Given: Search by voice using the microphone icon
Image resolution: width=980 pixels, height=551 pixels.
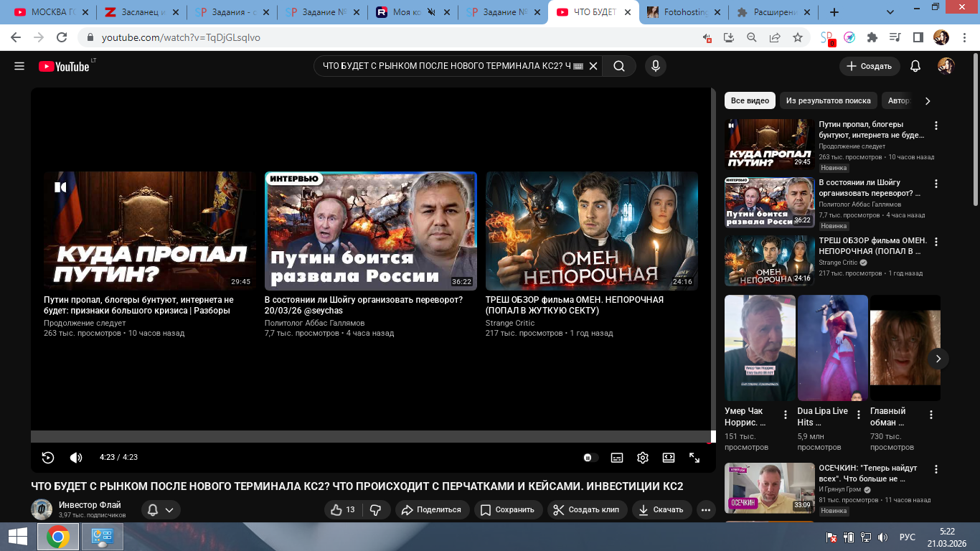Looking at the screenshot, I should (x=654, y=66).
